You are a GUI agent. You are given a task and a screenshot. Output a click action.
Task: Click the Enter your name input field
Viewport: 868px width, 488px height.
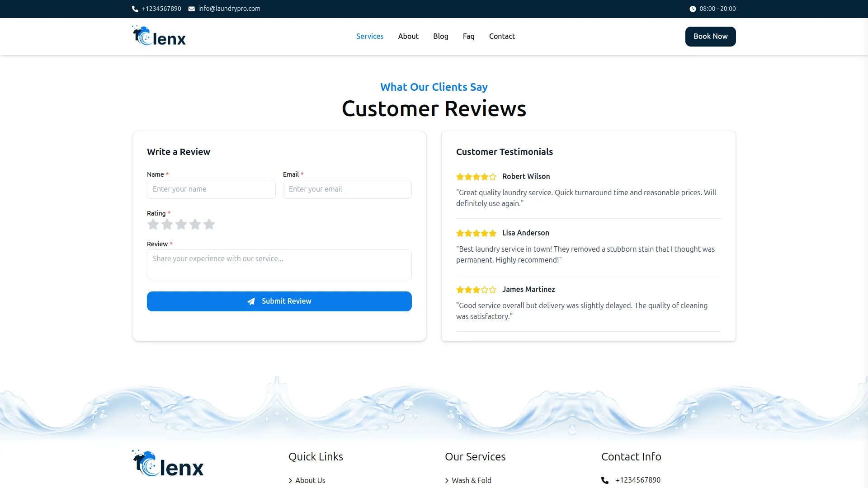211,189
